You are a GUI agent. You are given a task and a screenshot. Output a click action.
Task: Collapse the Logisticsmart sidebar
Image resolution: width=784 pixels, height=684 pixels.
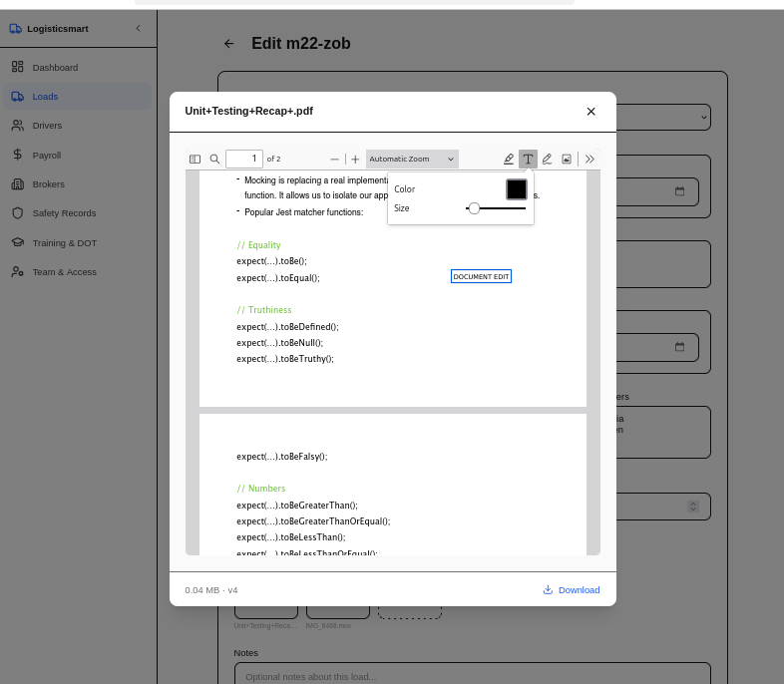click(x=138, y=29)
